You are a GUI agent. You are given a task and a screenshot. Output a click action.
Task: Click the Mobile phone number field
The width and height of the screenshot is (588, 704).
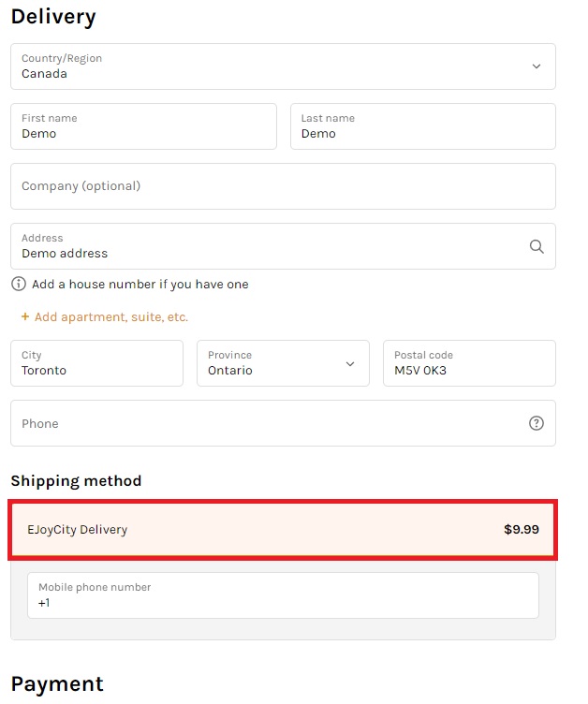283,595
